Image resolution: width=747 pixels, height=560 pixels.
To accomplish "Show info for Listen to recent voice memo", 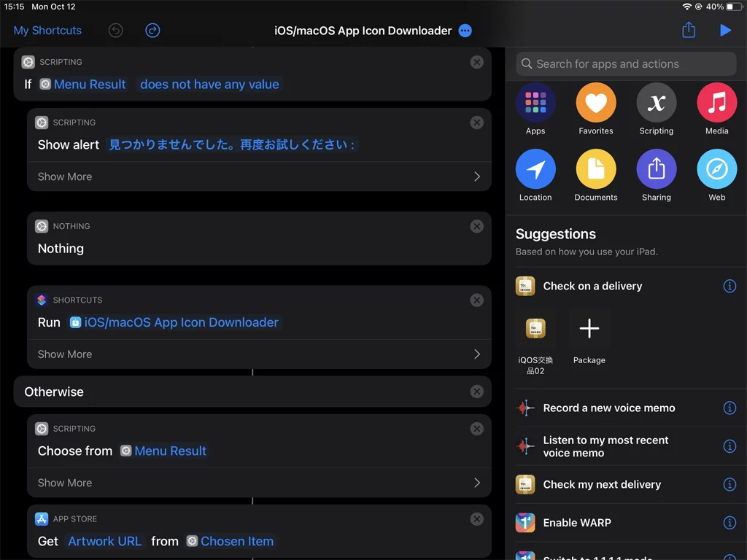I will click(x=729, y=446).
